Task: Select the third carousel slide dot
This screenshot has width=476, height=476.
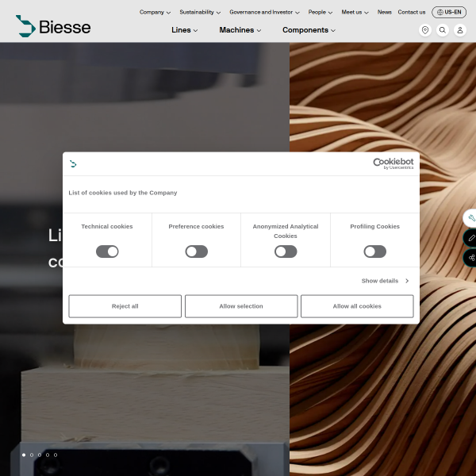Action: click(x=40, y=455)
